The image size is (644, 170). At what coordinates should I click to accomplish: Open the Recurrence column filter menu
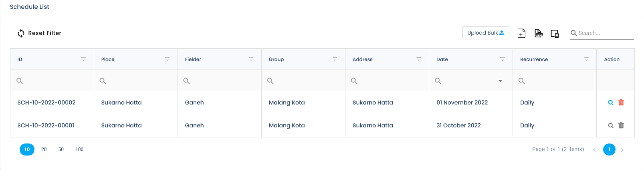(x=586, y=59)
